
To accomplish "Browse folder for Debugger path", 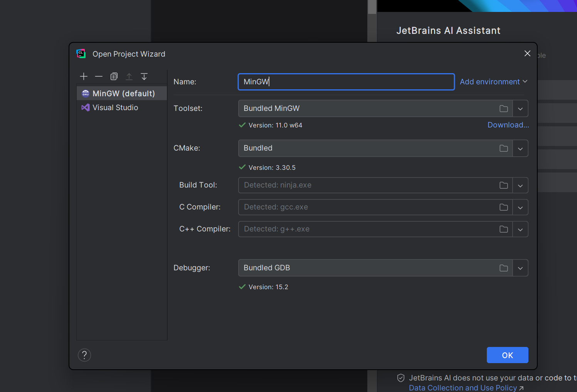I will [504, 268].
